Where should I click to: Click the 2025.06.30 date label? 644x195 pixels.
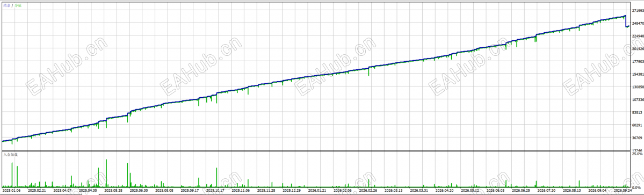(x=139, y=191)
